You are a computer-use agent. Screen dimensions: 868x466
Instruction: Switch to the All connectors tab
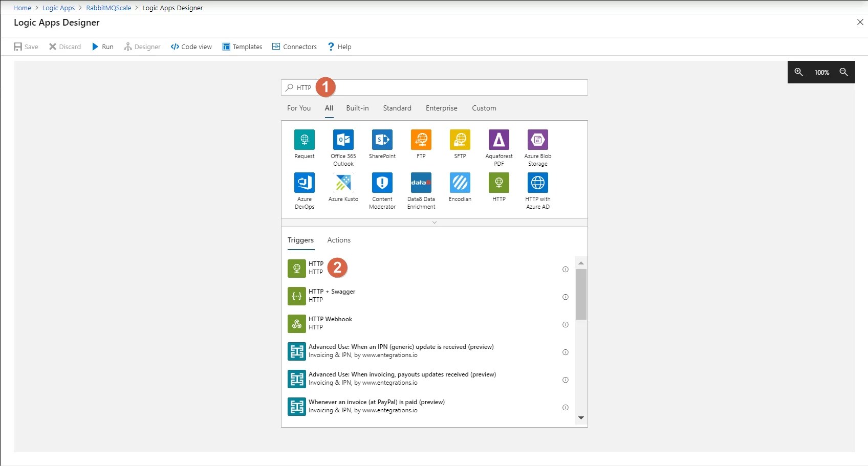tap(329, 108)
